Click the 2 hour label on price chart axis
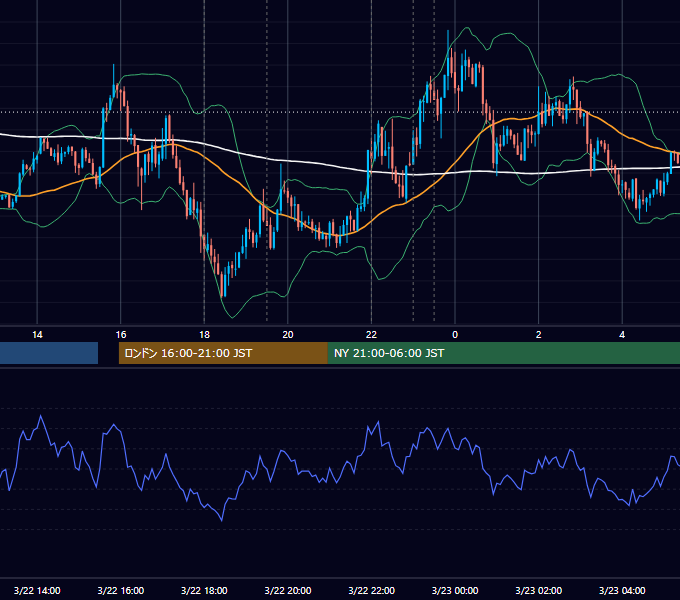680x600 pixels. pyautogui.click(x=539, y=335)
